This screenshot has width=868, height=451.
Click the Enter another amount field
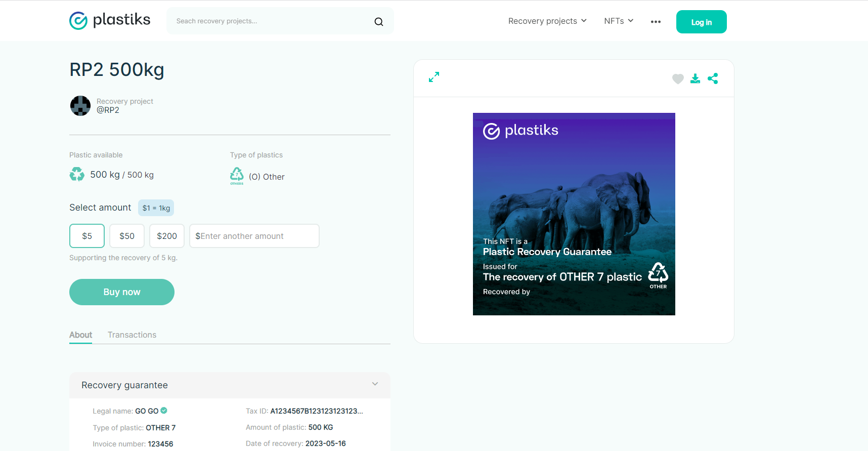pyautogui.click(x=254, y=236)
